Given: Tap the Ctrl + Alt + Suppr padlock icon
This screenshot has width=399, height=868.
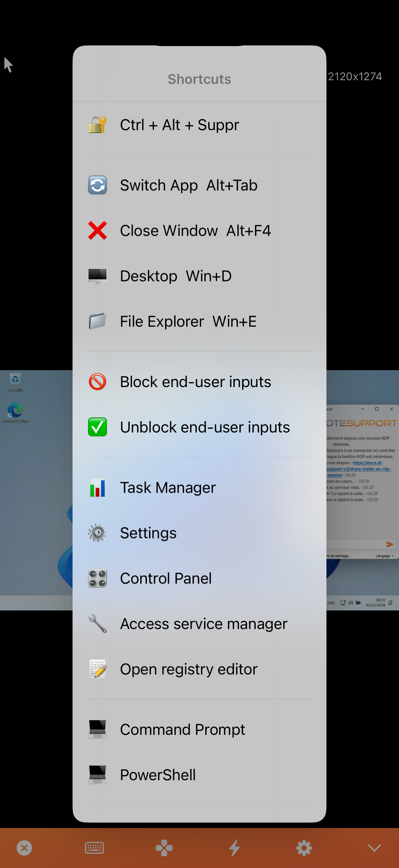Looking at the screenshot, I should click(98, 125).
